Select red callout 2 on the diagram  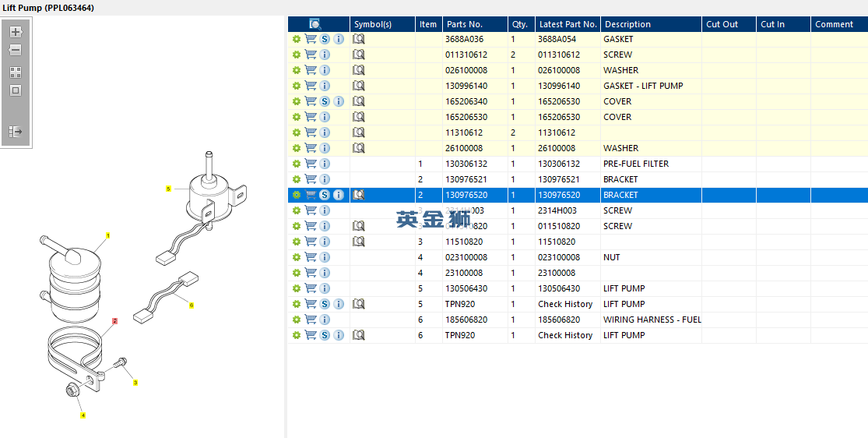click(114, 320)
